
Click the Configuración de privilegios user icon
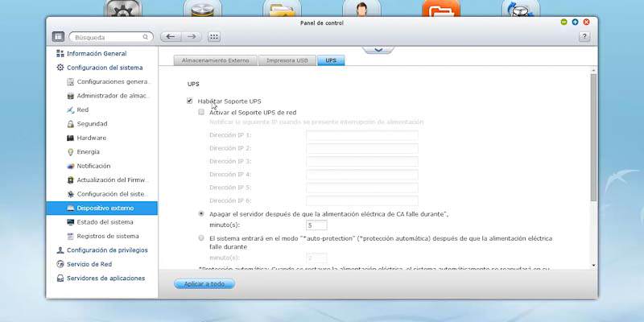click(x=60, y=250)
